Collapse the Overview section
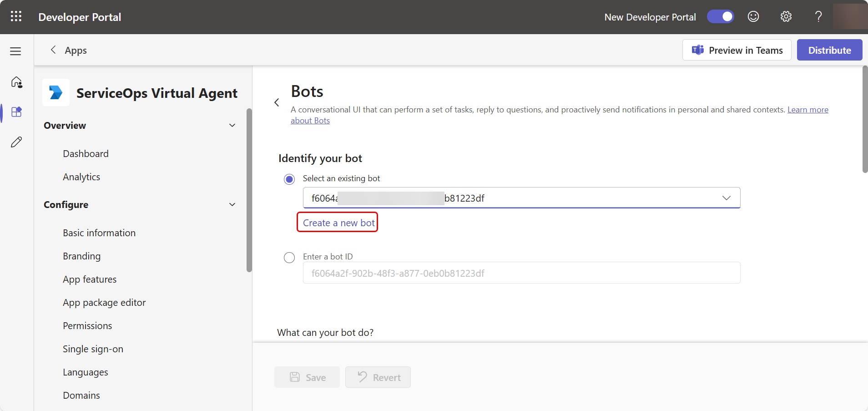This screenshot has height=411, width=868. click(x=232, y=126)
